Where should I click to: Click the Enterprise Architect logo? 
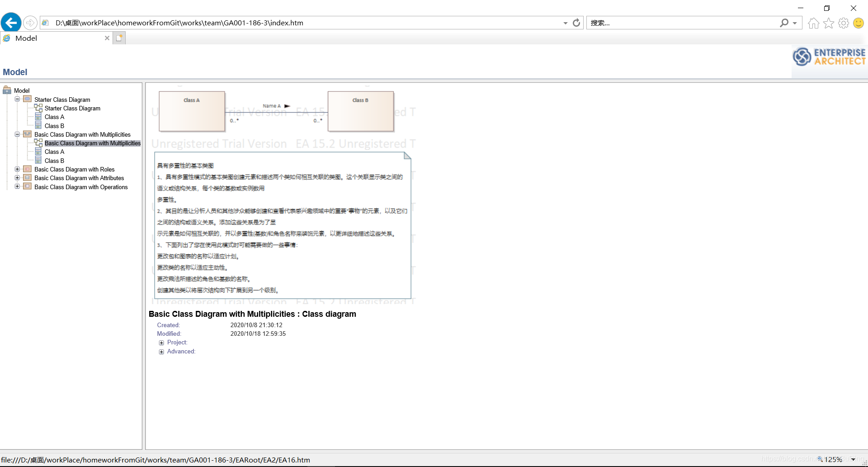pyautogui.click(x=829, y=57)
